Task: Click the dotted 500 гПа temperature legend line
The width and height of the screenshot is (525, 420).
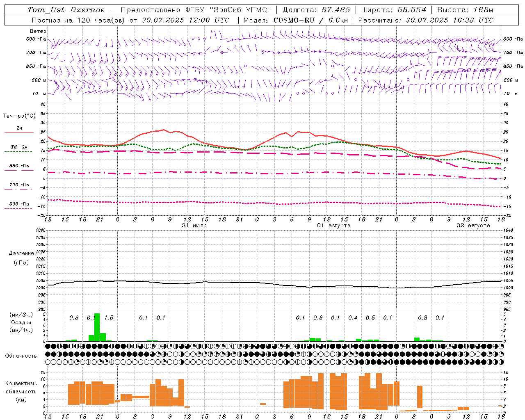Action: pos(18,209)
